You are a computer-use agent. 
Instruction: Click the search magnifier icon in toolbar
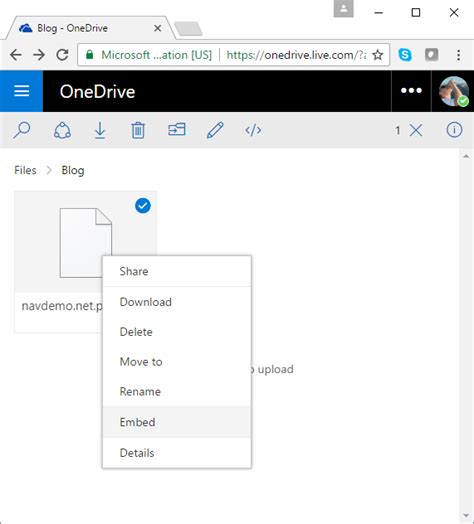point(22,130)
